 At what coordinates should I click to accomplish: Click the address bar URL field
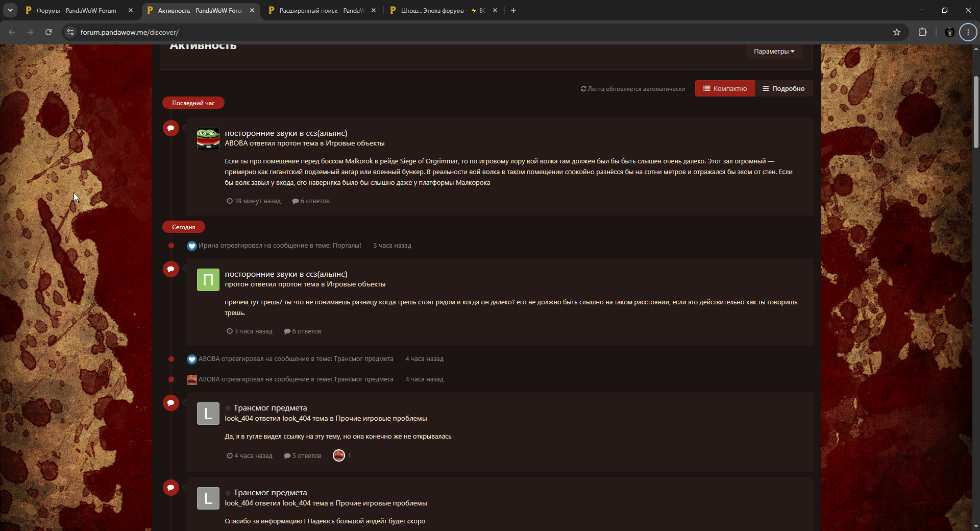(x=480, y=32)
